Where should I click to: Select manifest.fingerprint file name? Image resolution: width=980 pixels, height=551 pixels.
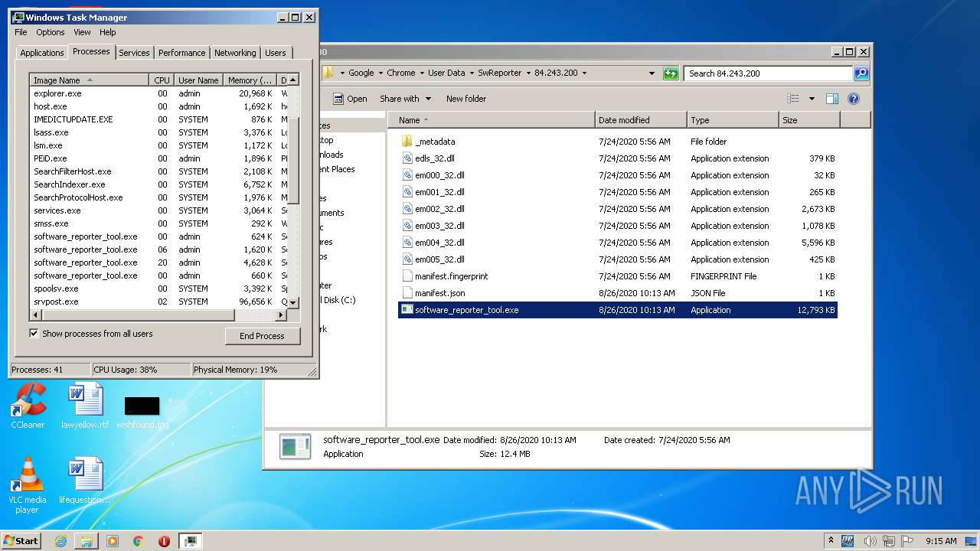[x=451, y=276]
